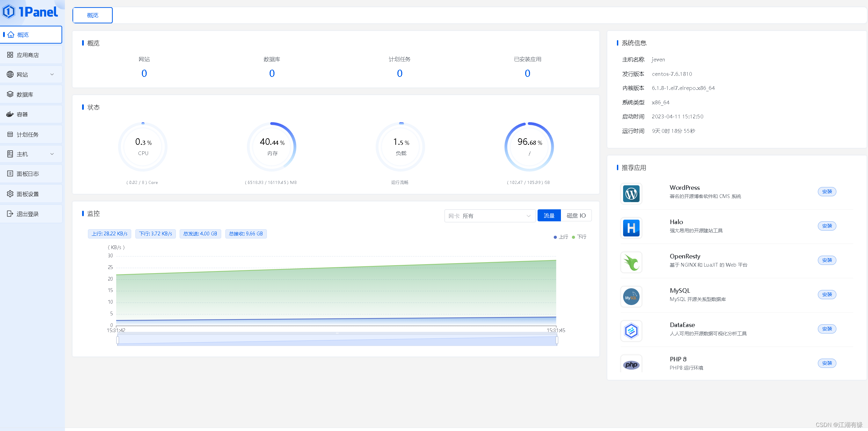
Task: Toggle the 上行 legend series in the chart
Action: coord(561,237)
